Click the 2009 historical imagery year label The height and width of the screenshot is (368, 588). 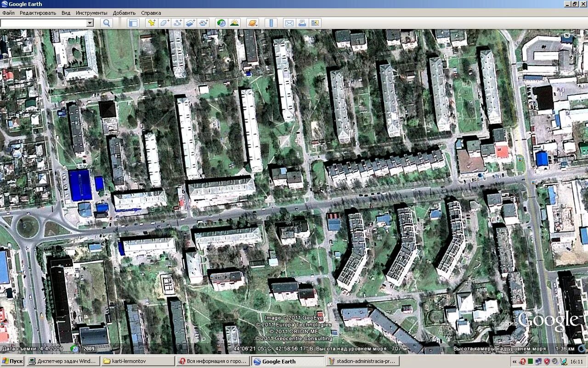click(89, 349)
